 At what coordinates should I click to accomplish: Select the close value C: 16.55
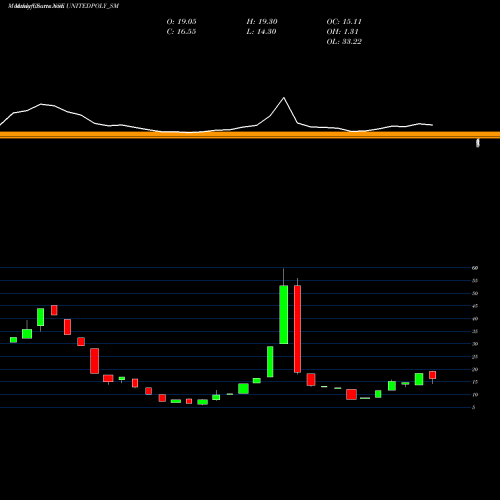[x=181, y=32]
